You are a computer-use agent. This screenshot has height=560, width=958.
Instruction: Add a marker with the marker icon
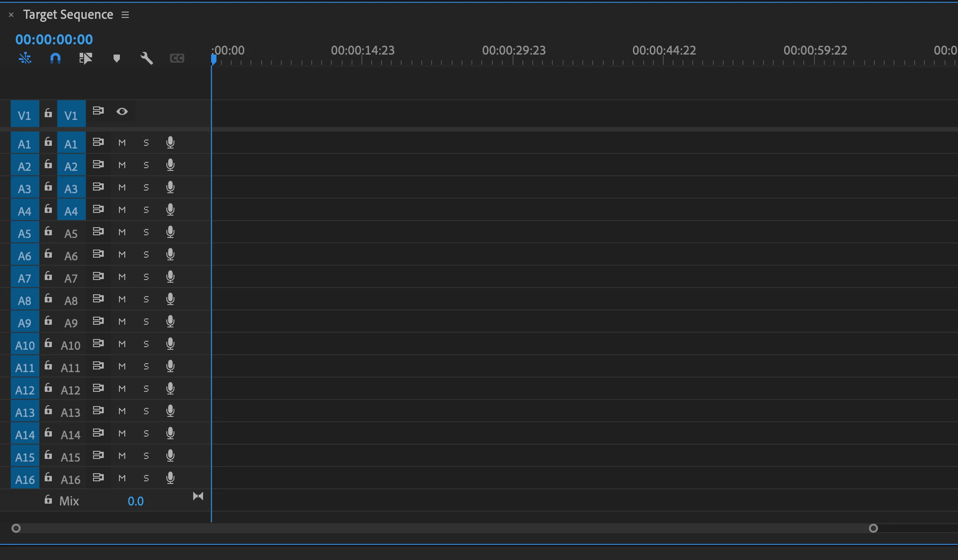click(x=117, y=58)
